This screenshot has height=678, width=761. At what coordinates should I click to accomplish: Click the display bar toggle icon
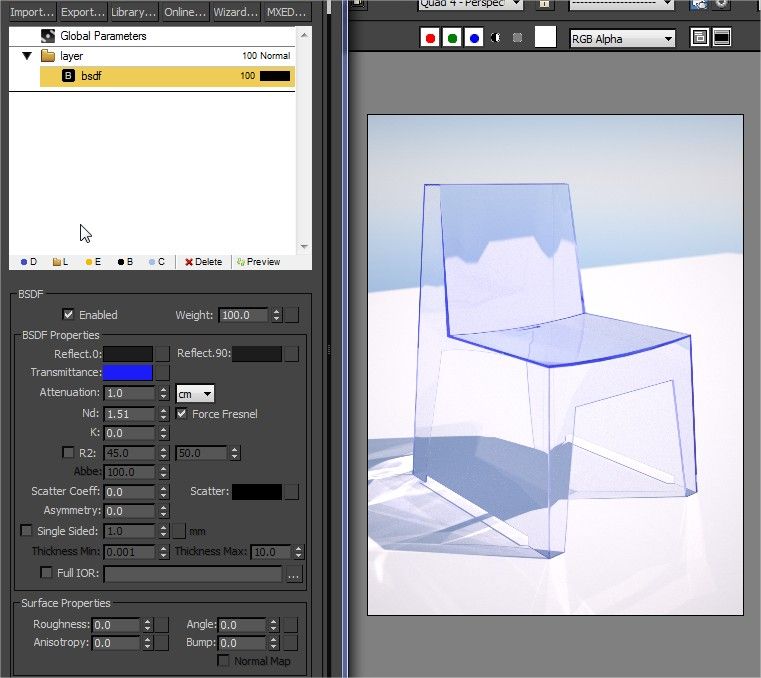(722, 37)
